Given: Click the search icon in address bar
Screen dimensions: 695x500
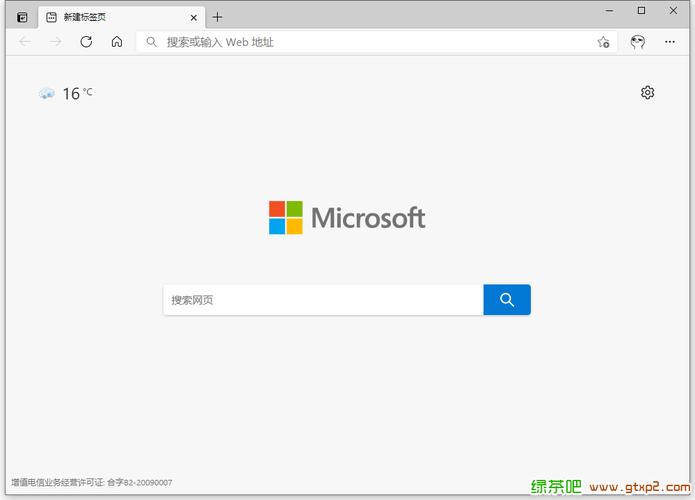Looking at the screenshot, I should tap(151, 42).
